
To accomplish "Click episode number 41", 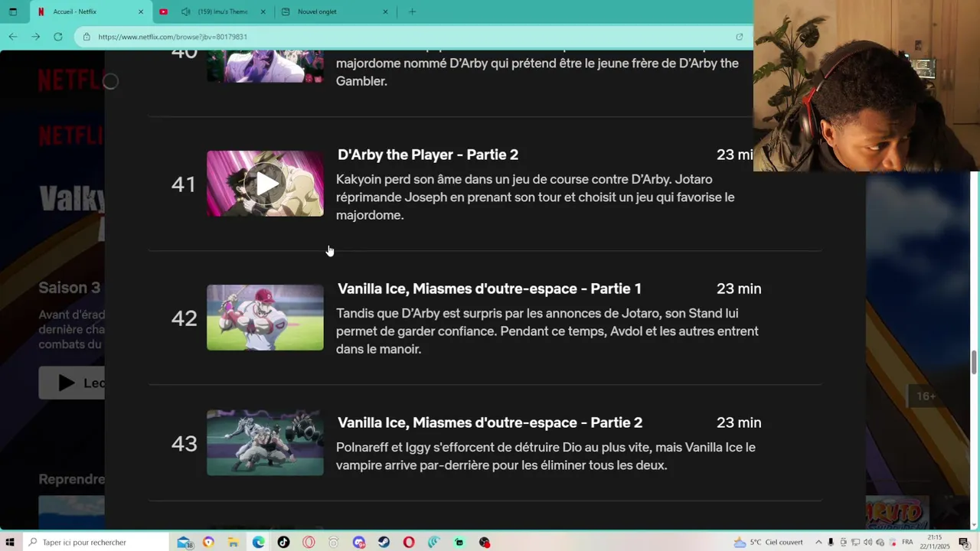I will tap(184, 184).
